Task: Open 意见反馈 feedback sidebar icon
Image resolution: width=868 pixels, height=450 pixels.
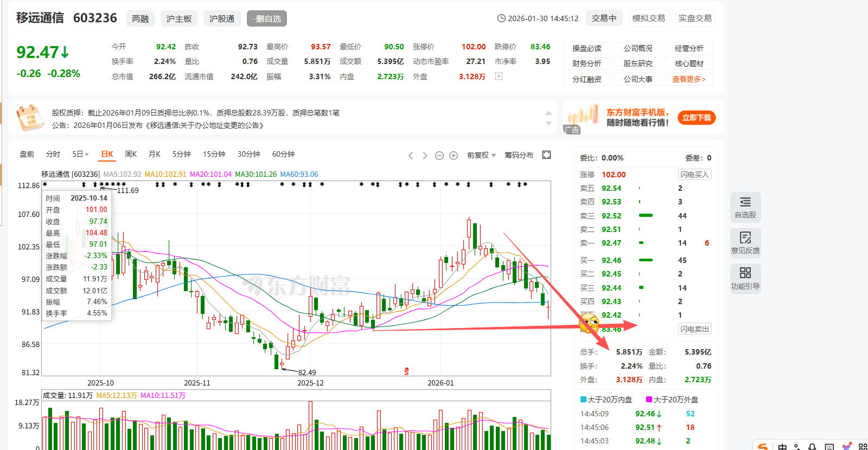Action: tap(745, 242)
